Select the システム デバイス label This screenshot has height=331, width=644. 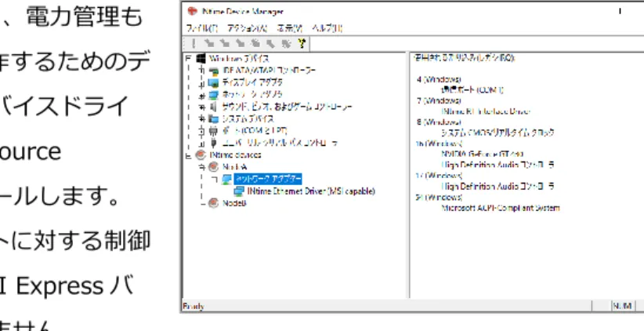(248, 119)
